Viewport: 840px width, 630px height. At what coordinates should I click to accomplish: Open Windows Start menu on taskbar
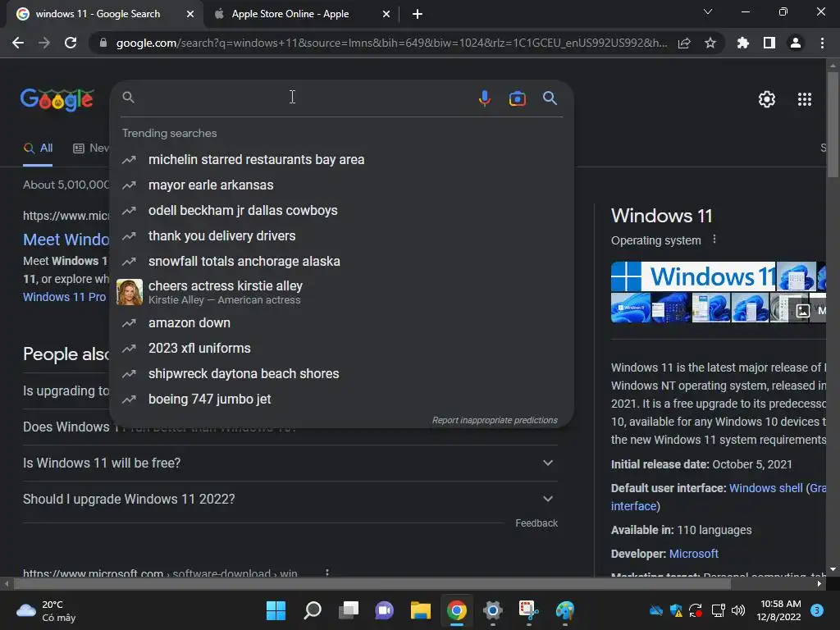point(276,610)
